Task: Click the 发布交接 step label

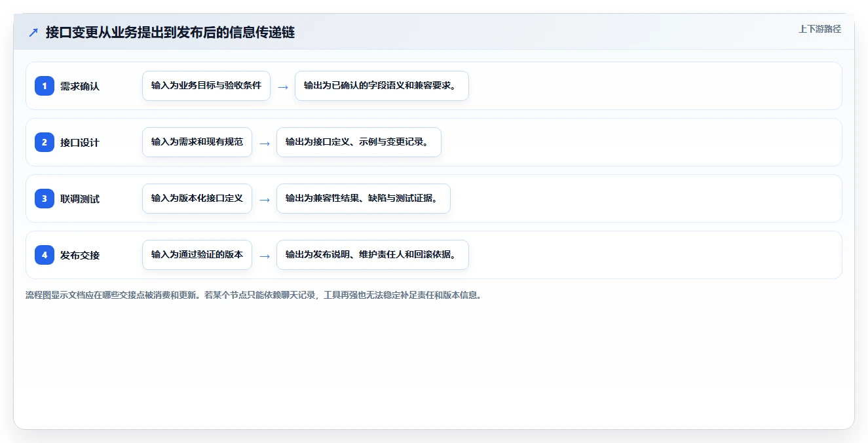Action: click(80, 255)
